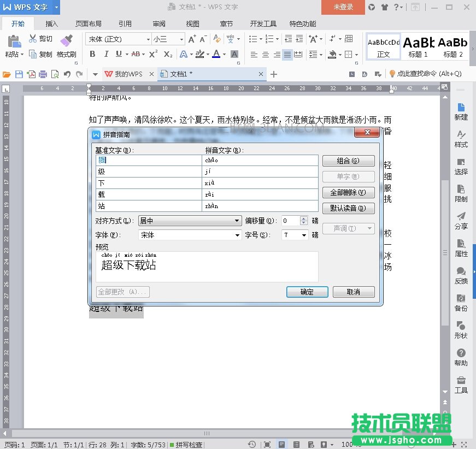The height and width of the screenshot is (449, 476).
Task: Toggle italic formatting in the ribbon
Action: pyautogui.click(x=105, y=54)
